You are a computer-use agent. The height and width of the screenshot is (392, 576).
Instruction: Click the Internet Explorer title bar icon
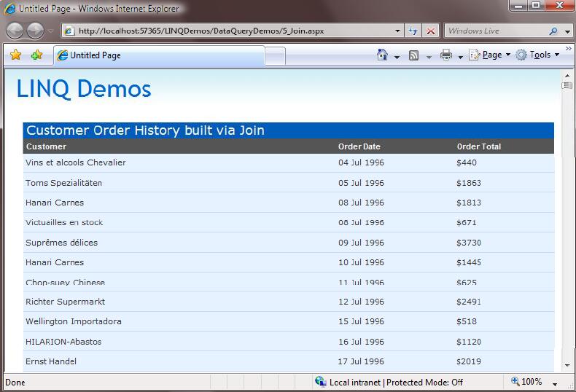[9, 9]
